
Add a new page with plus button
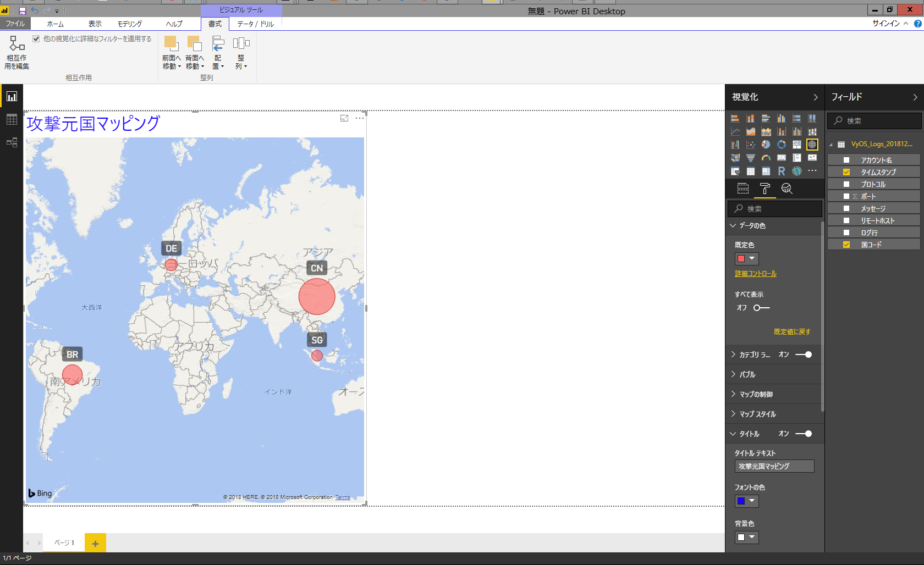pos(95,543)
